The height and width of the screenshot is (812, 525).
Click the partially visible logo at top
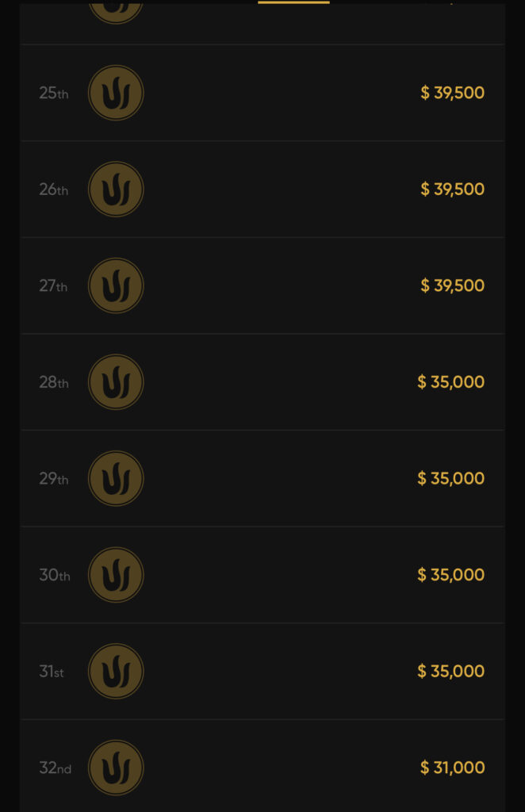coord(116,10)
